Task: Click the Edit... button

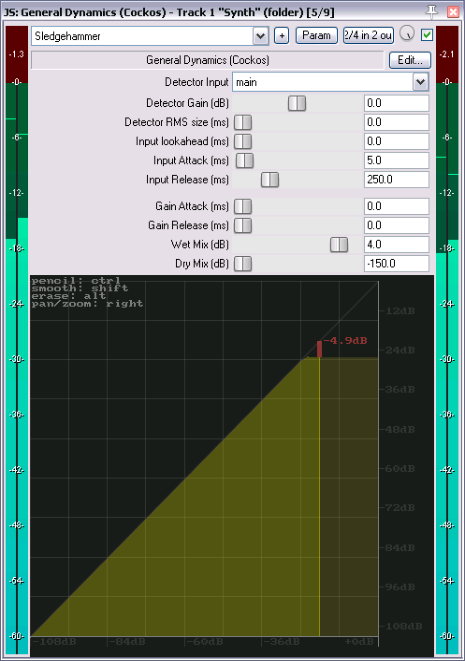Action: tap(410, 60)
